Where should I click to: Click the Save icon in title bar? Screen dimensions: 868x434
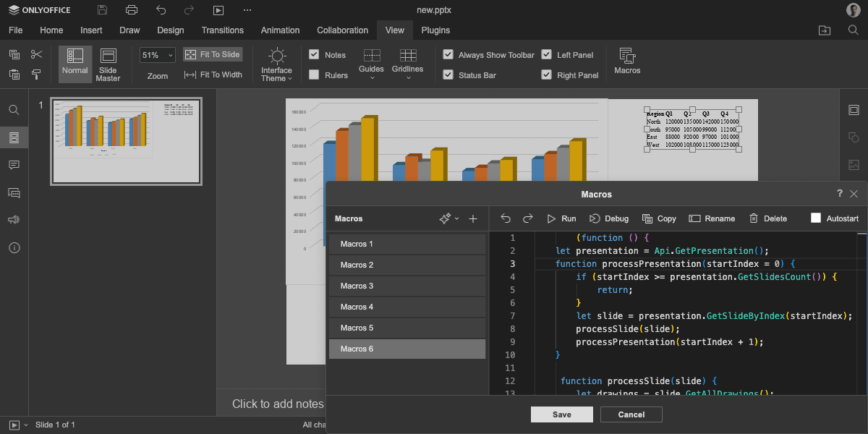pyautogui.click(x=102, y=10)
